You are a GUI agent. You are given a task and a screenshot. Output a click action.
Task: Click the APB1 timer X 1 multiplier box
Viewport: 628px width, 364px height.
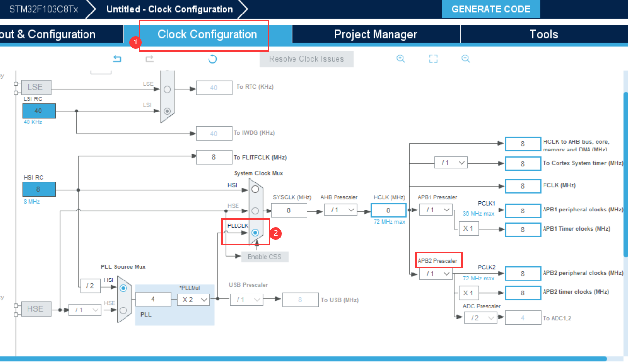469,228
